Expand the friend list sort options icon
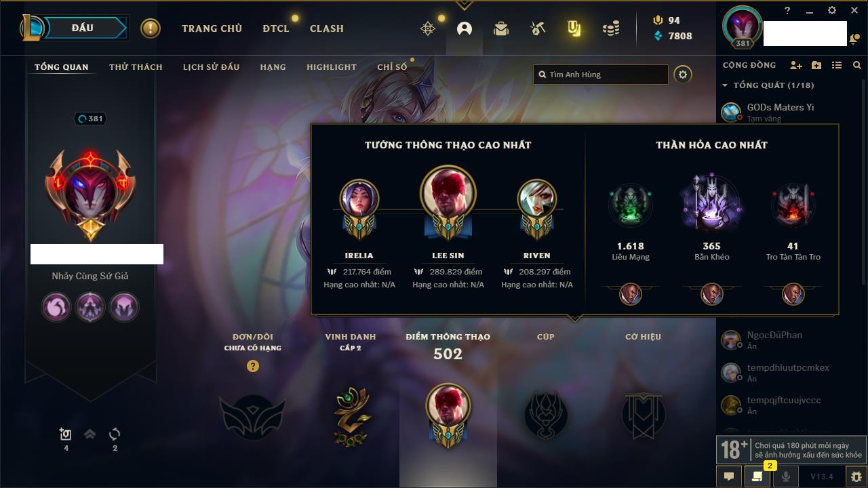This screenshot has width=868, height=488. 837,65
